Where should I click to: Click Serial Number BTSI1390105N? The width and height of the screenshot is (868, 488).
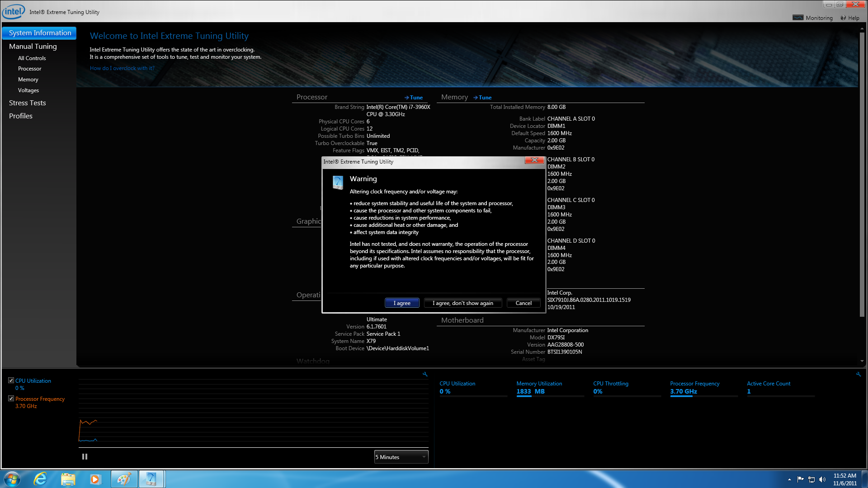565,352
